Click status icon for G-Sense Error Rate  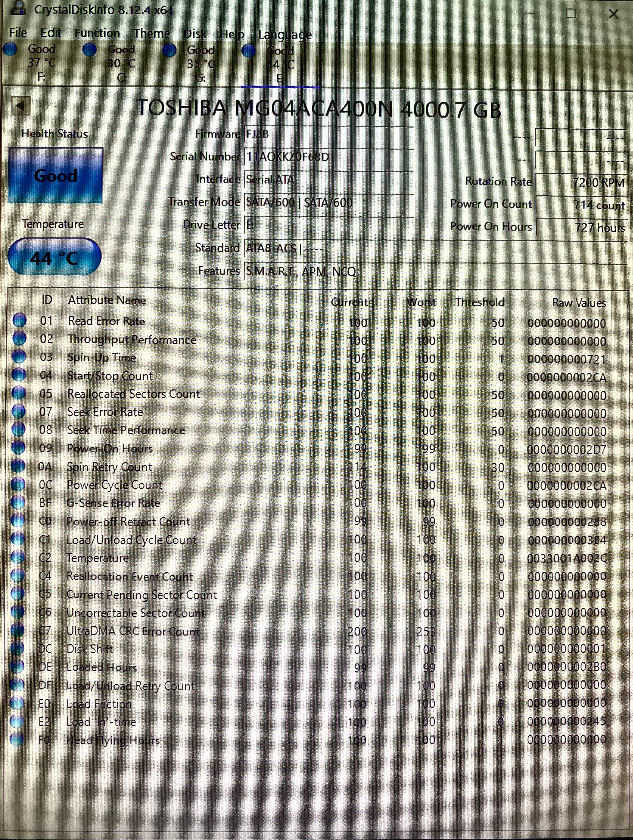[x=18, y=502]
